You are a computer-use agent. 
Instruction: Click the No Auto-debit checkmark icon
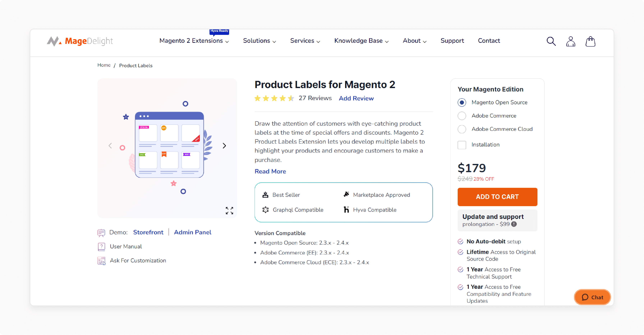pos(460,242)
